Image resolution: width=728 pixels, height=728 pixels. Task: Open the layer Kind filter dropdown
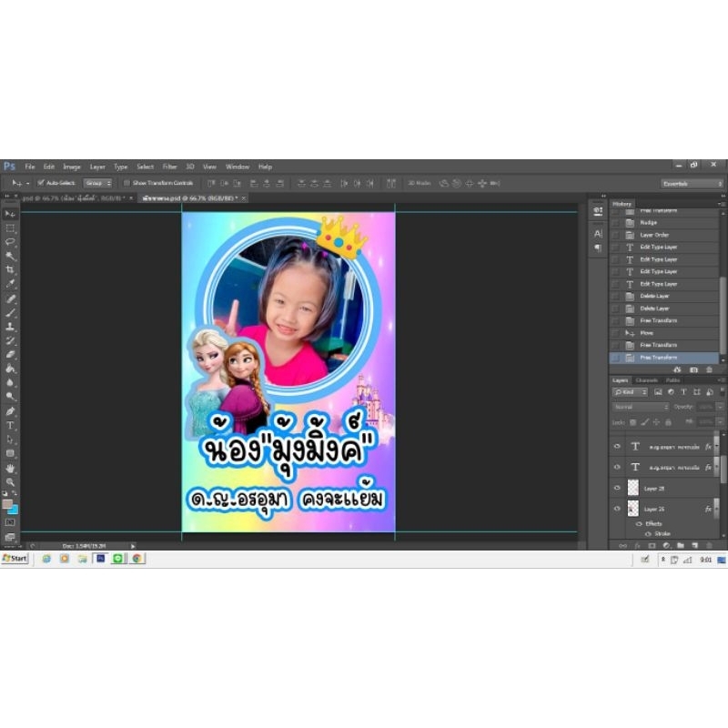630,392
